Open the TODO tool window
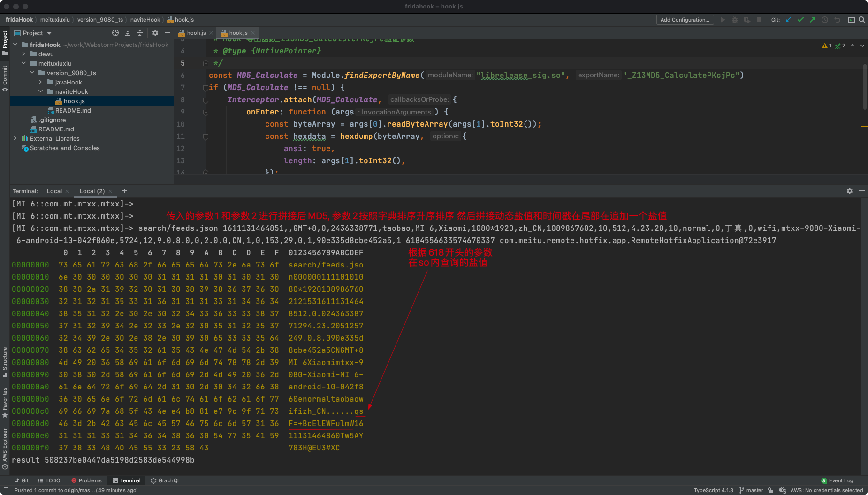 [49, 480]
